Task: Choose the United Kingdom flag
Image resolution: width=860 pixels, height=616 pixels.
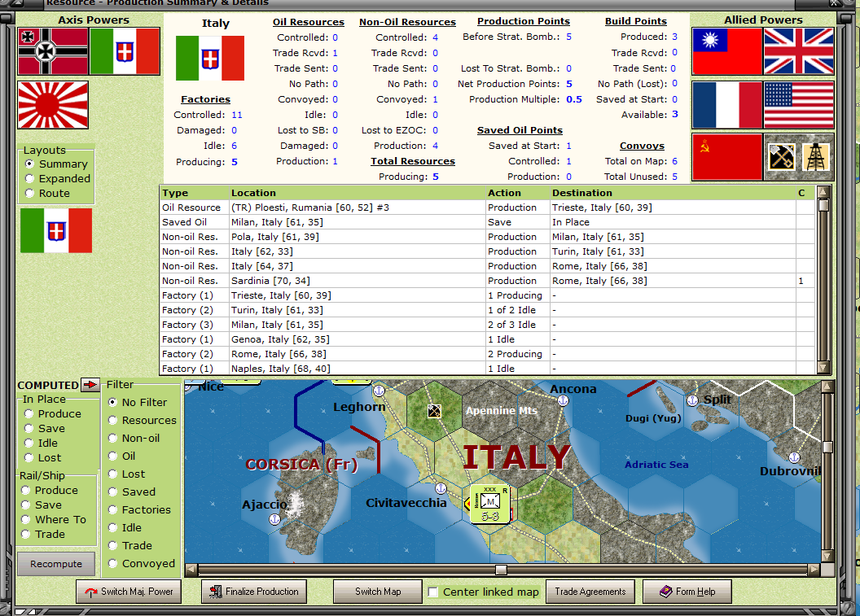Action: coord(799,51)
